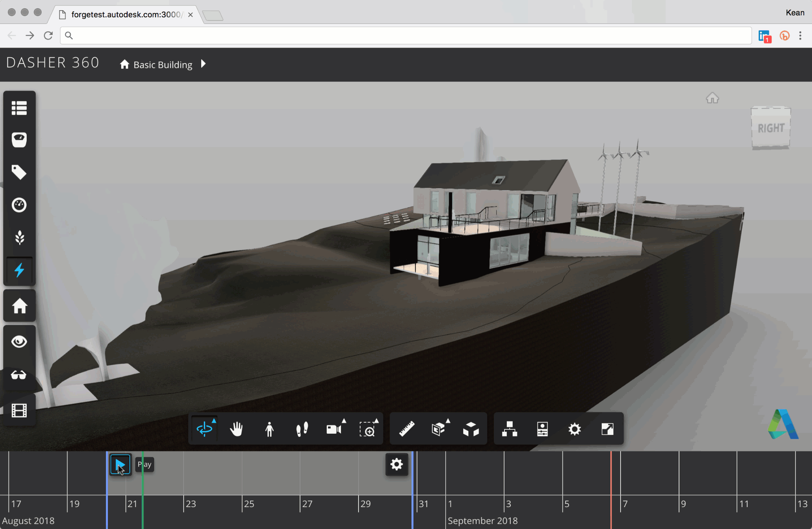Expand the Basic Building breadcrumb arrow
The height and width of the screenshot is (529, 812).
coord(203,64)
